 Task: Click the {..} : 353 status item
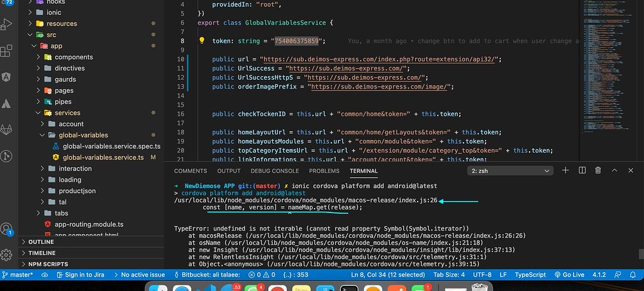click(296, 275)
